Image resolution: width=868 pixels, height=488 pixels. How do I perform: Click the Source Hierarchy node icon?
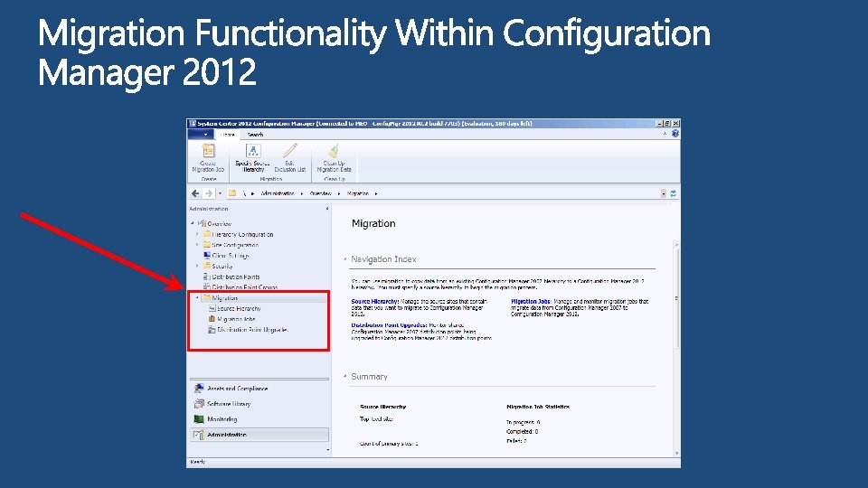click(x=212, y=308)
